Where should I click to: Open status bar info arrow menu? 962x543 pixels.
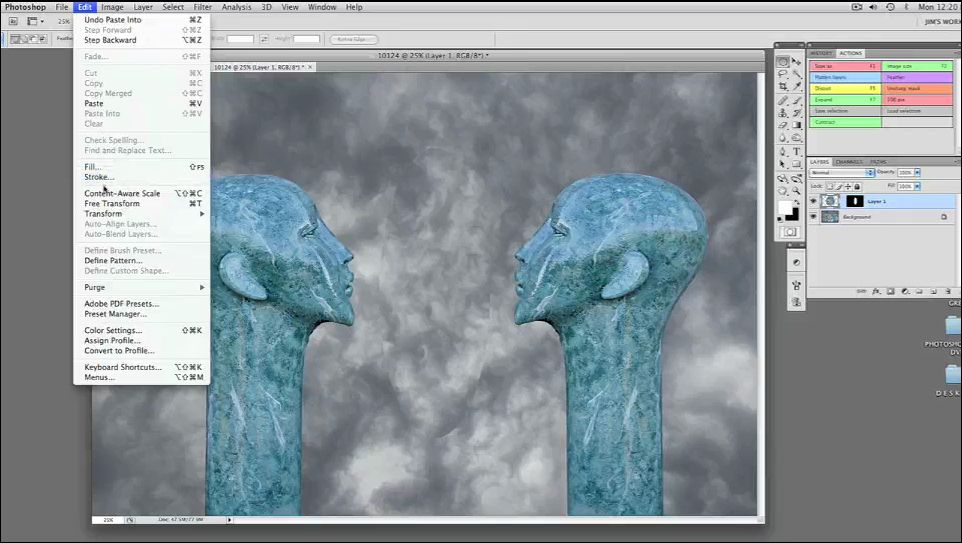[229, 520]
